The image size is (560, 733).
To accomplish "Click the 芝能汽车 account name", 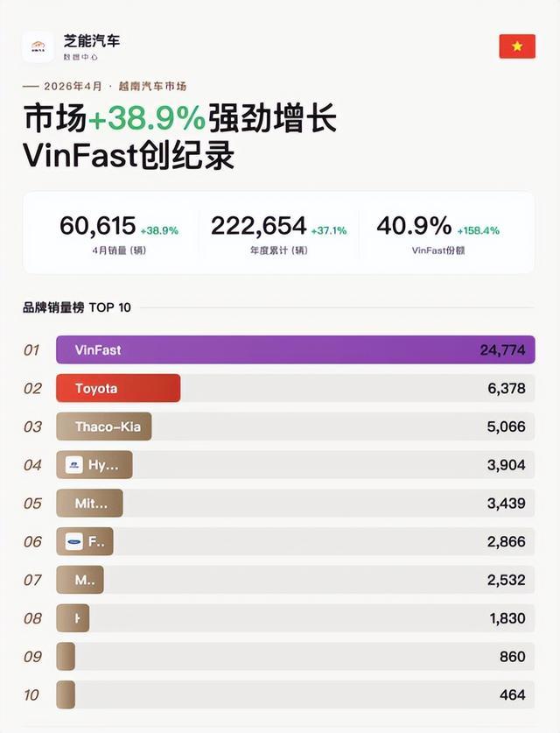I will pyautogui.click(x=92, y=40).
